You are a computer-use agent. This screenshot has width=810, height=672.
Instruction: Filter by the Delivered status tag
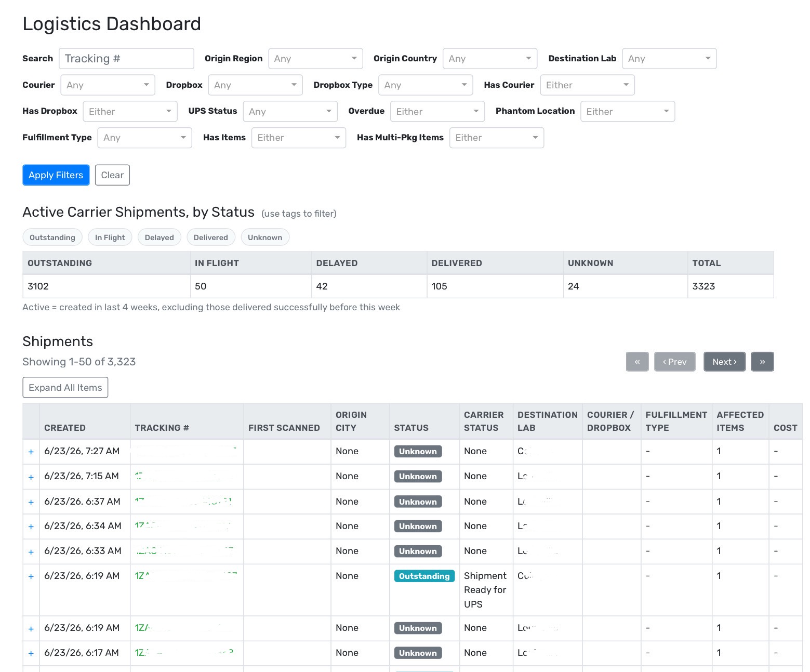[x=211, y=238]
